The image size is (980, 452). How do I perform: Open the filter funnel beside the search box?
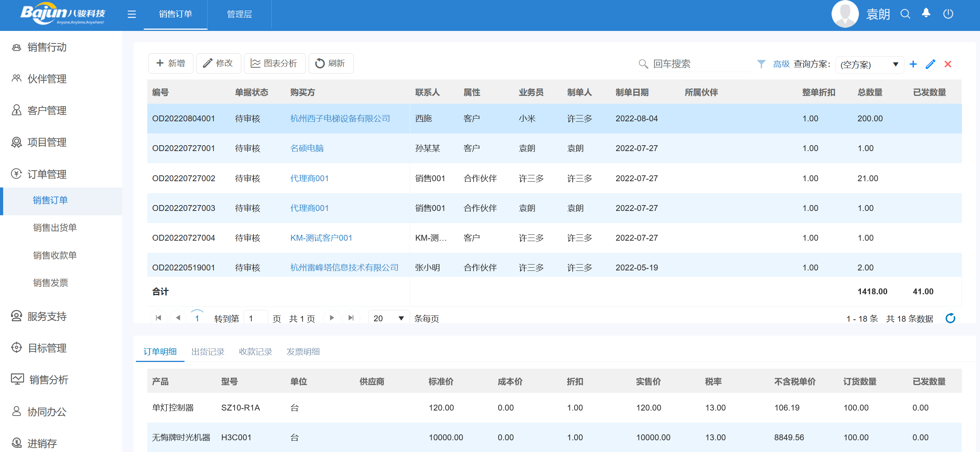pos(761,63)
